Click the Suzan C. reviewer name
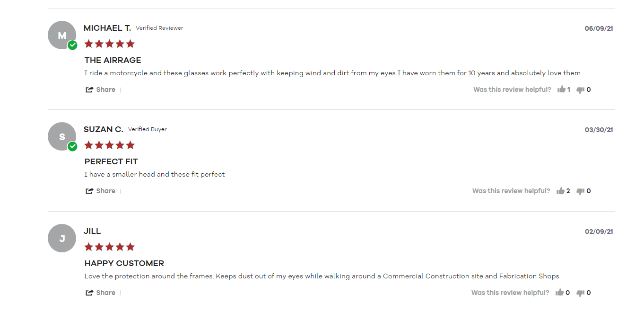 (103, 129)
